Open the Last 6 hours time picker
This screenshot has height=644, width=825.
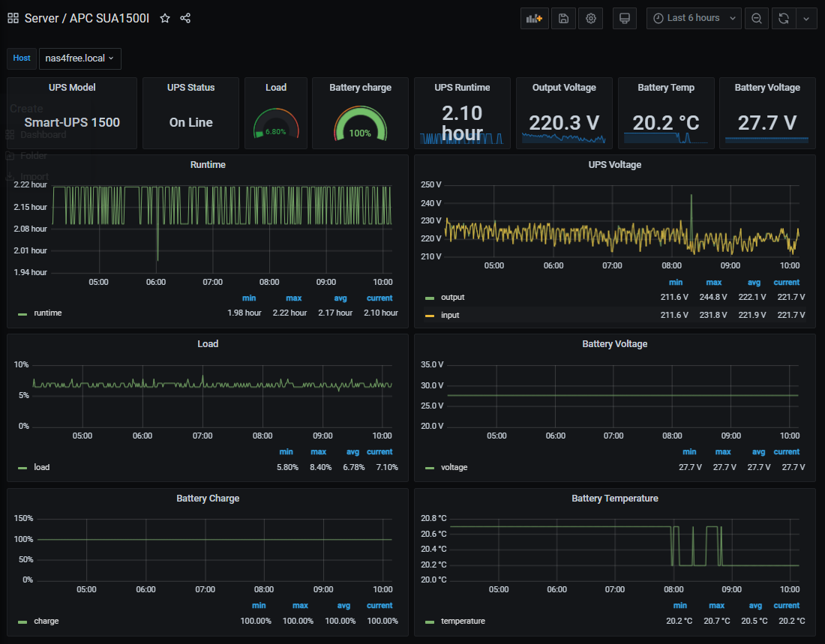click(x=694, y=19)
